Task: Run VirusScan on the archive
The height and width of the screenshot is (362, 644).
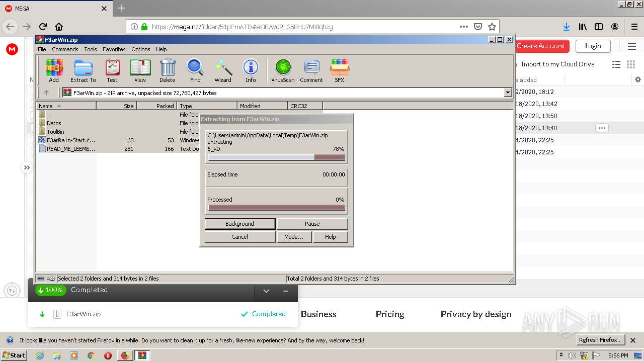Action: coord(283,70)
